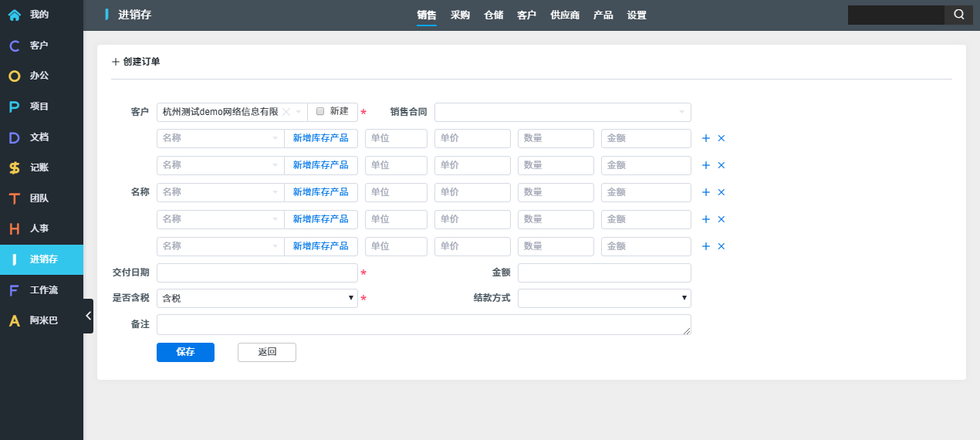Go to the 仓储 tab

point(493,15)
